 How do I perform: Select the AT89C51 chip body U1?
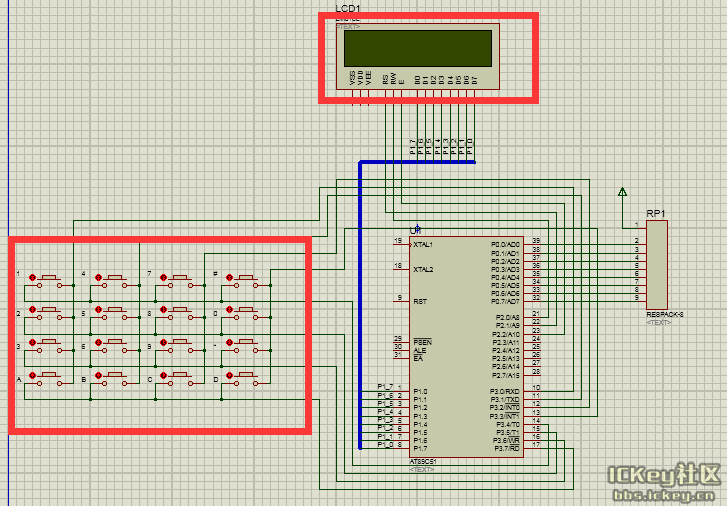point(466,347)
